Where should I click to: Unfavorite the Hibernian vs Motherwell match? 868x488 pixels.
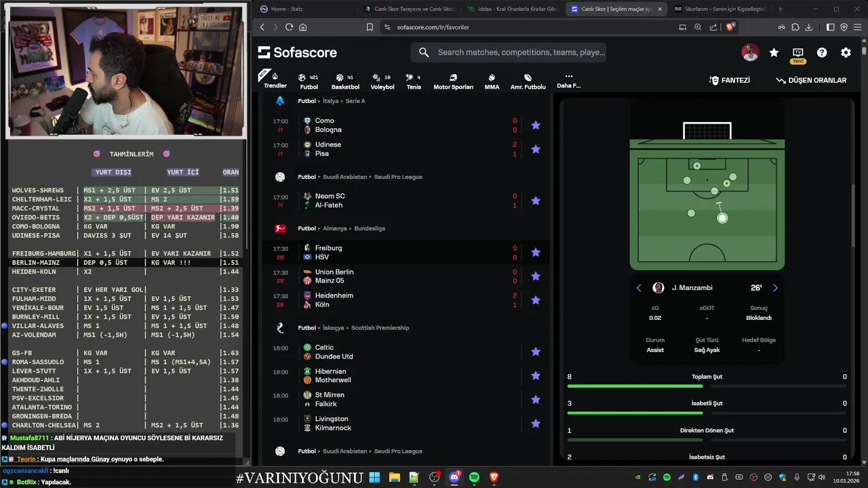click(x=536, y=375)
